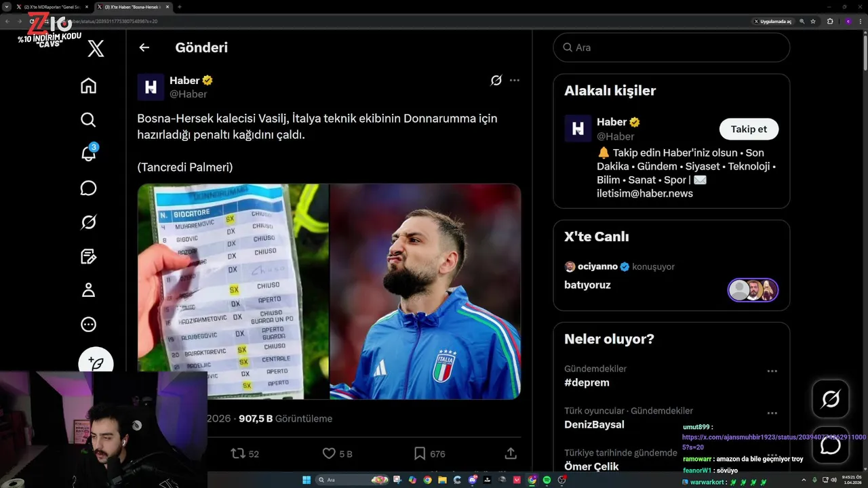Open the floating messages chat button
The height and width of the screenshot is (488, 868).
click(831, 445)
